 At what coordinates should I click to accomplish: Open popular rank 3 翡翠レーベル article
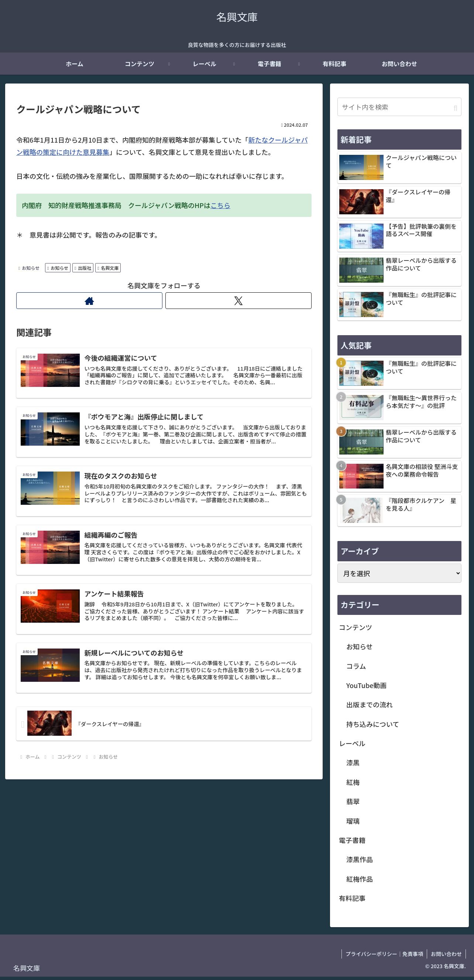coord(399,442)
